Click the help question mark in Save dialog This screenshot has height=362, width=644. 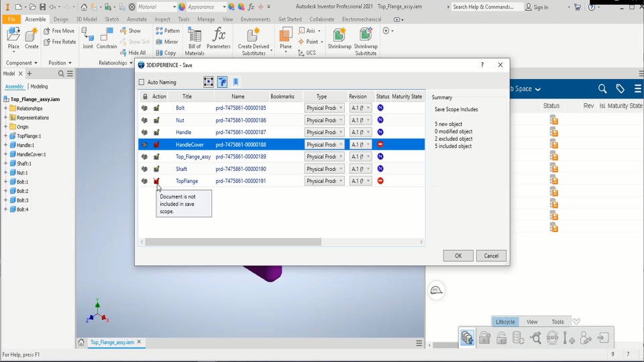pyautogui.click(x=482, y=65)
